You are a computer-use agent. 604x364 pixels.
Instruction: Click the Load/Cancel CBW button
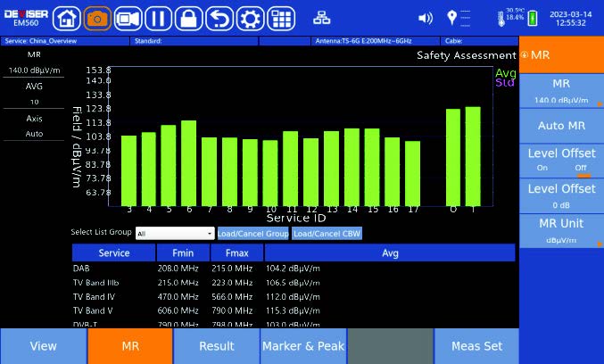click(327, 233)
